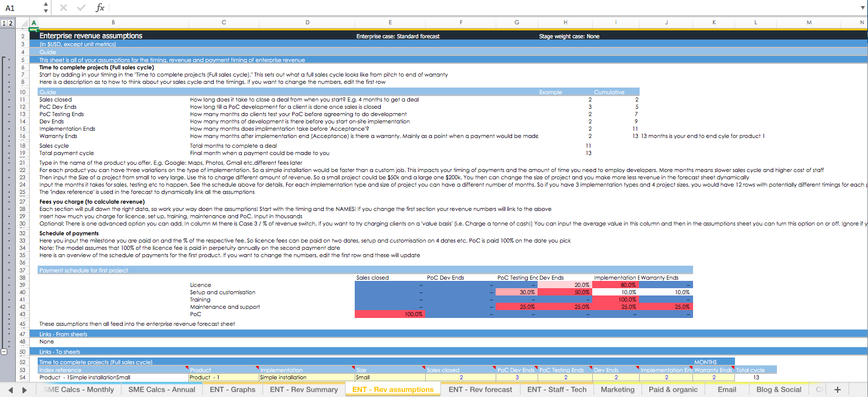Screen dimensions: 868x397
Task: Click the 'Enterprise revenue assumptions' title cell
Action: (91, 36)
